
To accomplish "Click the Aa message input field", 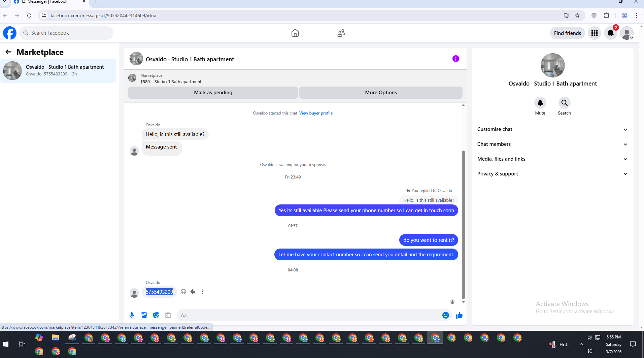I will (x=309, y=316).
